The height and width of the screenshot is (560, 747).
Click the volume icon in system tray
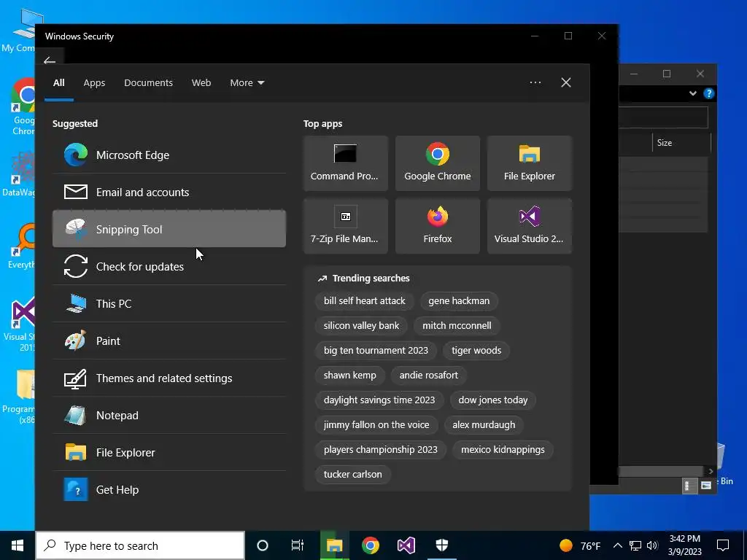pyautogui.click(x=652, y=545)
